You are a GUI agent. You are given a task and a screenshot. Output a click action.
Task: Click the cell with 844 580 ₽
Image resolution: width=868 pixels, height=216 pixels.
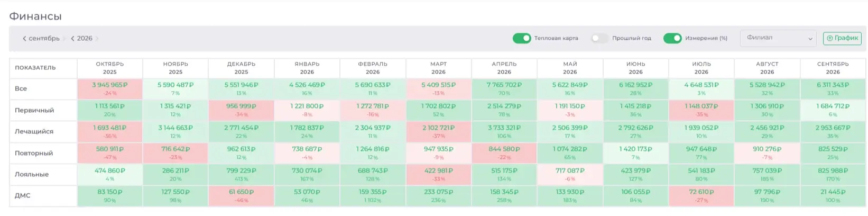[504, 153]
